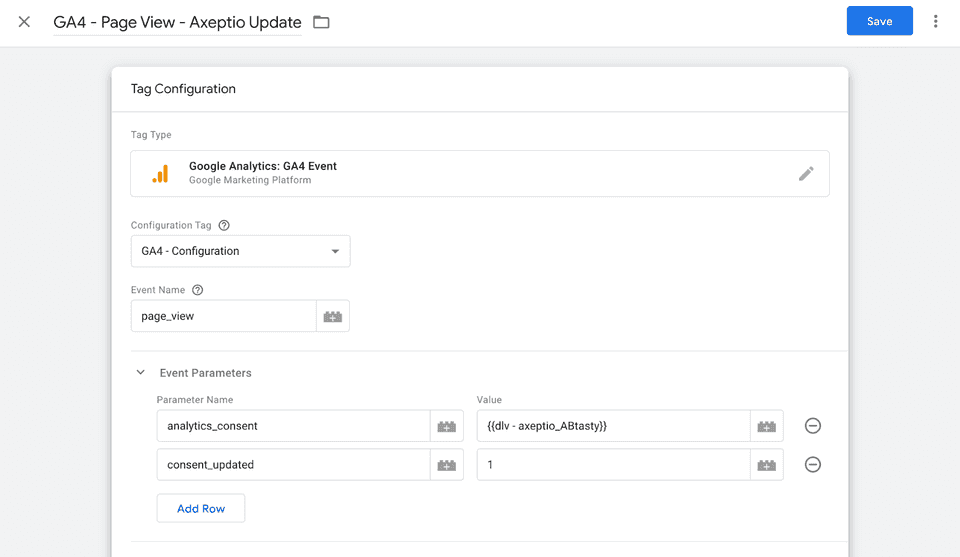The image size is (960, 557).
Task: Insert variable for the dlv axeptio value
Action: pos(767,427)
